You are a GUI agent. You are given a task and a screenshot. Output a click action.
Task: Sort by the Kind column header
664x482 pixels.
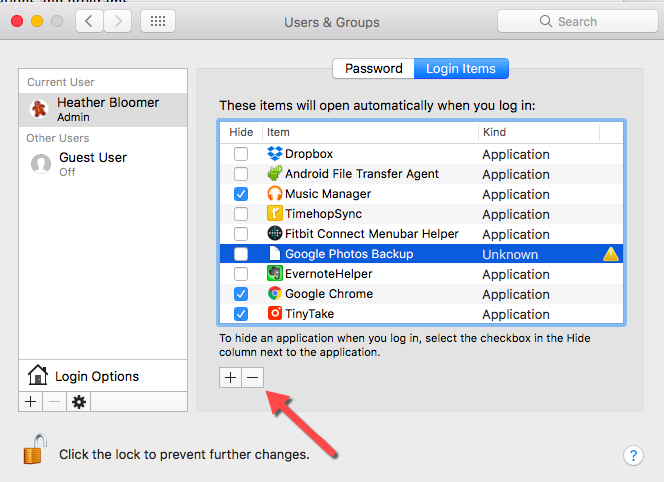(x=539, y=132)
